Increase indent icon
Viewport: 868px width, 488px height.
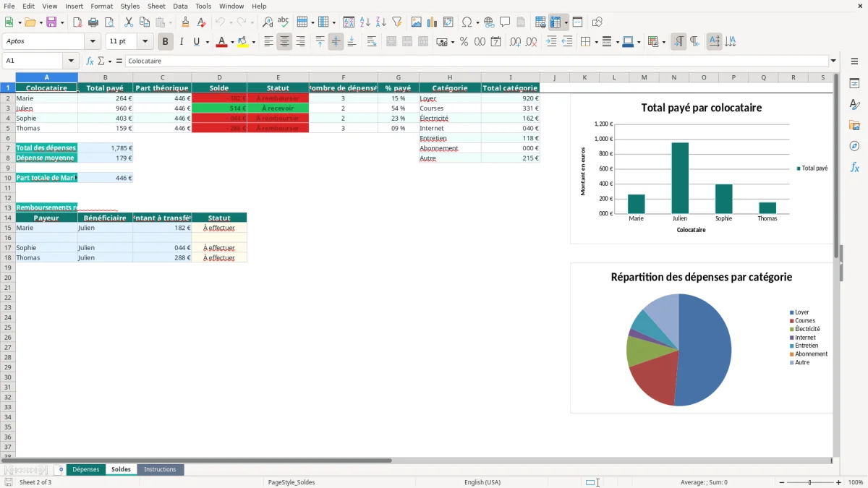coord(551,42)
